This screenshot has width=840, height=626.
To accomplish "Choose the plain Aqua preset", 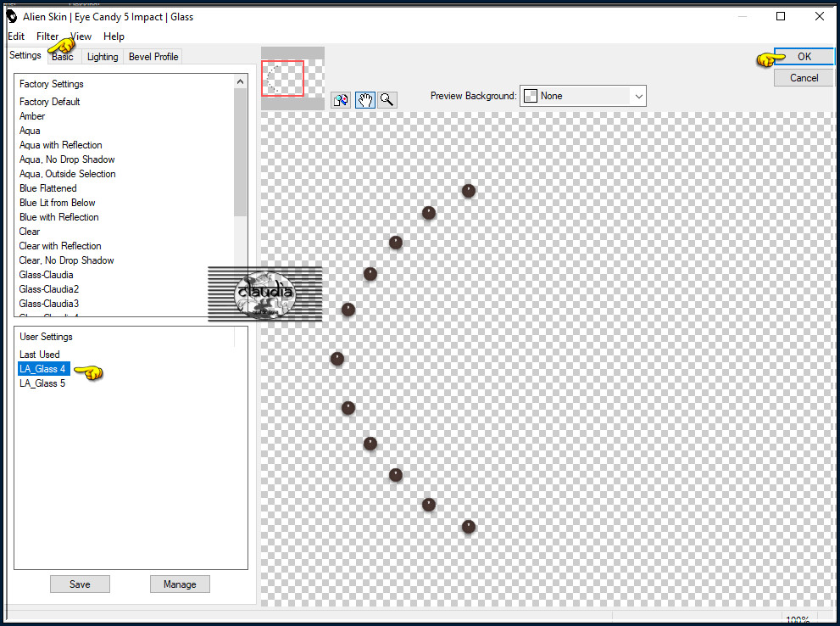I will [30, 131].
